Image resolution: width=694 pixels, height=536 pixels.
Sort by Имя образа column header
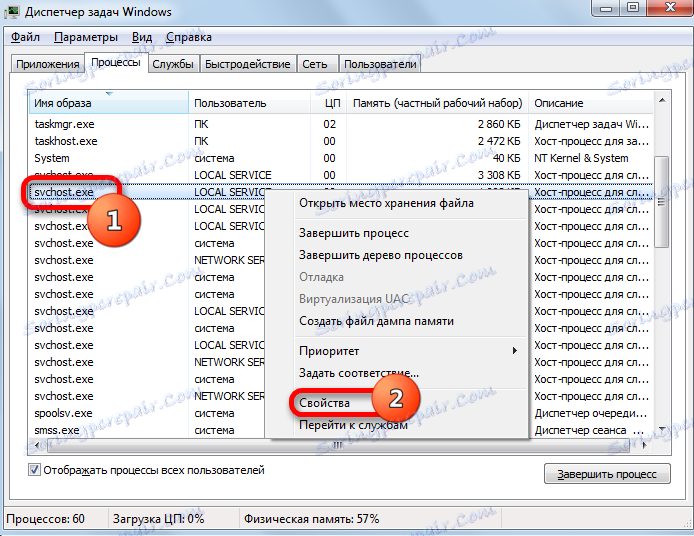click(x=108, y=103)
